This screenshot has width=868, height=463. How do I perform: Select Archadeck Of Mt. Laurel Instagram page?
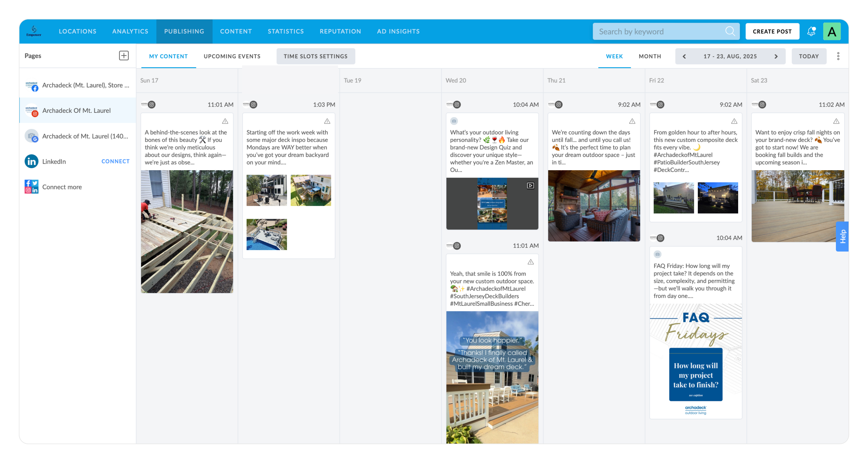pyautogui.click(x=77, y=110)
